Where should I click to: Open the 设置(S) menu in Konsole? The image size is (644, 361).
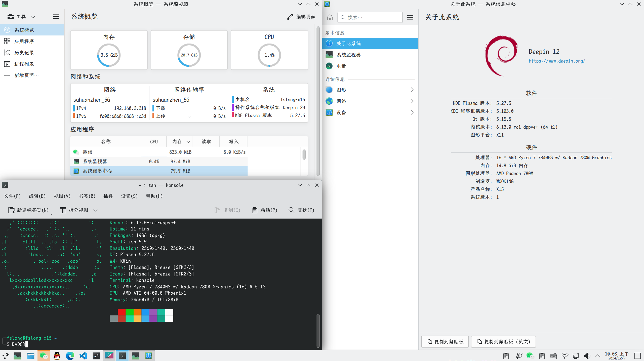pyautogui.click(x=129, y=196)
